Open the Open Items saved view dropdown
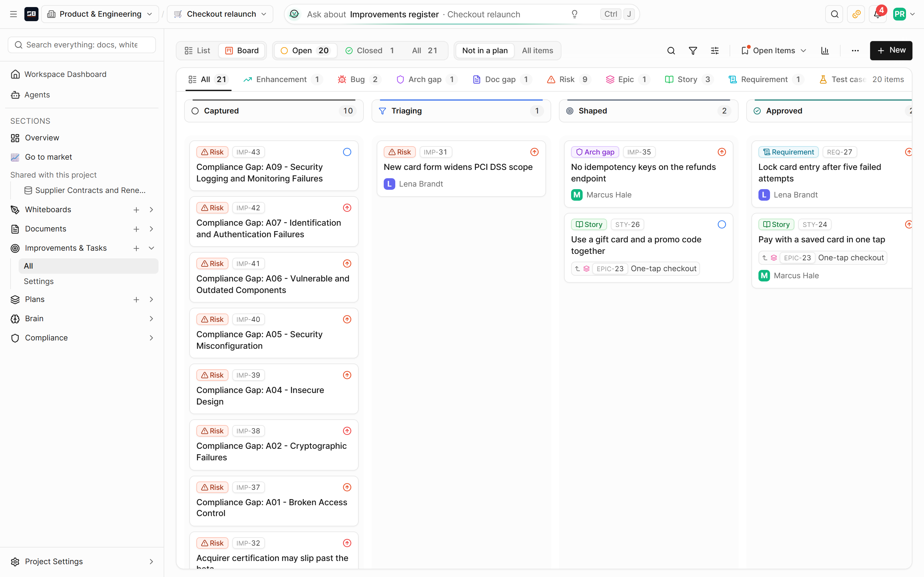 click(774, 51)
